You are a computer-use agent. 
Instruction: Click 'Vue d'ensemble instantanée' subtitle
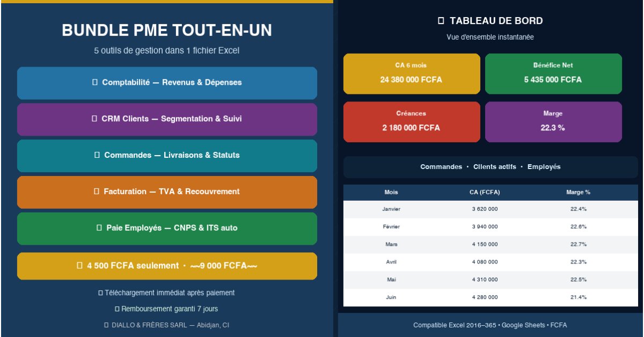[x=491, y=38]
